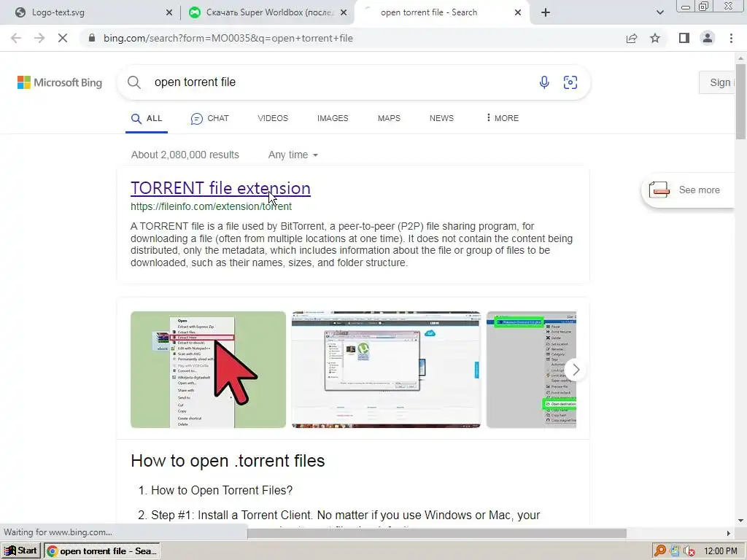Share this page via share icon
747x560 pixels.
(x=632, y=38)
